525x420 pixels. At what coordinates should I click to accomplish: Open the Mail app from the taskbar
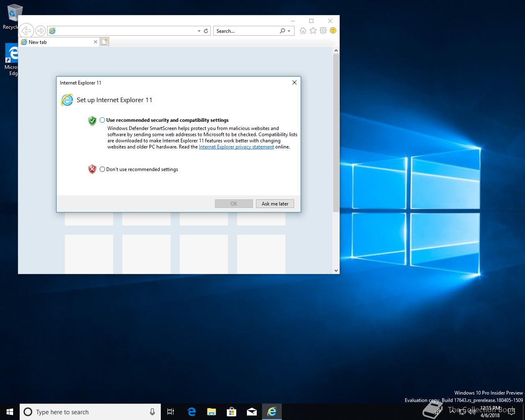point(252,412)
